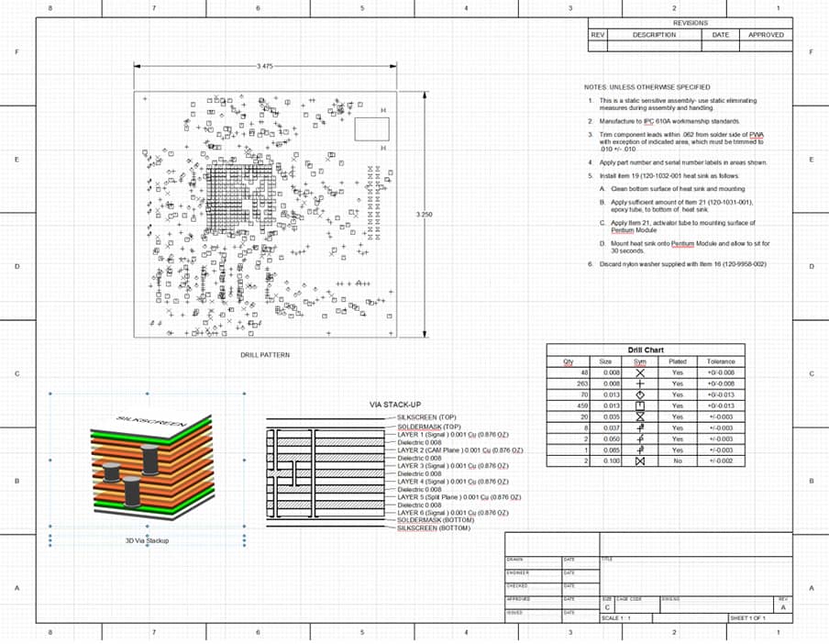Select the DESCRIPTION column in revisions block
Viewport: 829px width, 644px height.
pyautogui.click(x=654, y=35)
